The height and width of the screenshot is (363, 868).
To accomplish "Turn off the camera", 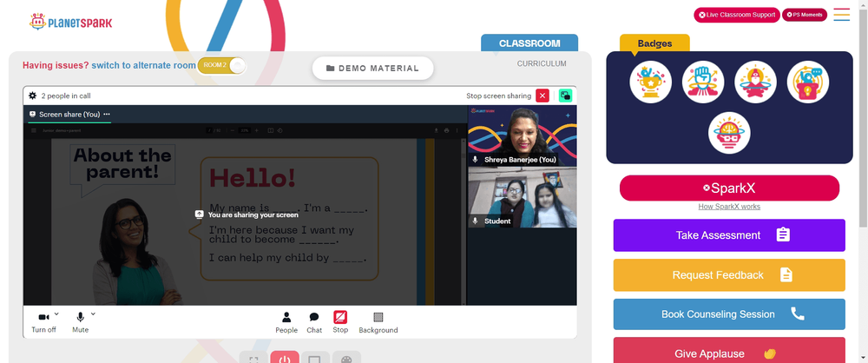I will point(43,322).
